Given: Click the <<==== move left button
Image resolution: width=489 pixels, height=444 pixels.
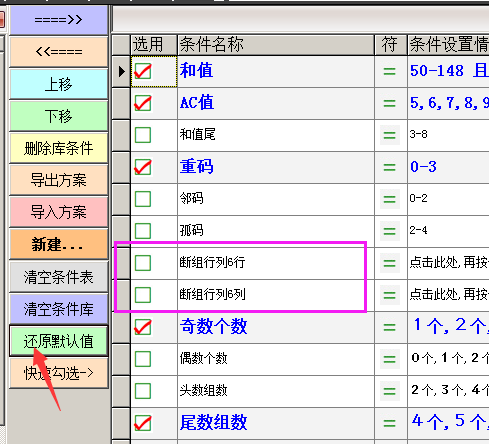Looking at the screenshot, I should [59, 52].
